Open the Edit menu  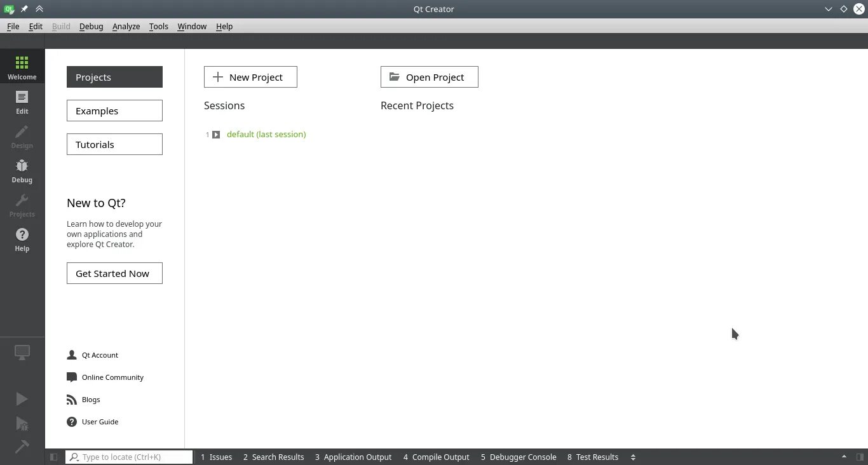[36, 26]
